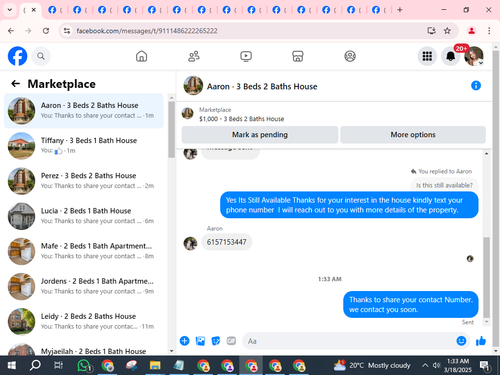The image size is (500, 375).
Task: Go to the Home feed icon
Action: click(141, 56)
